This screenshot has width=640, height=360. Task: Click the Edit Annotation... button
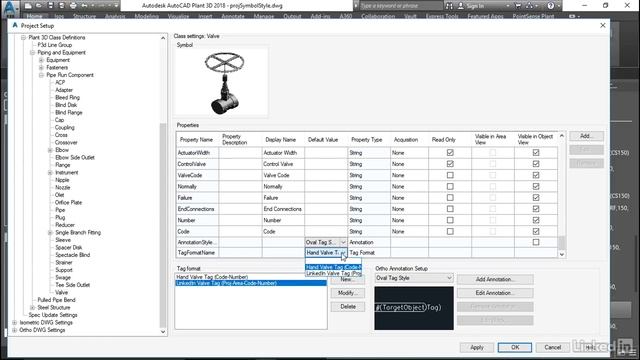coord(495,293)
